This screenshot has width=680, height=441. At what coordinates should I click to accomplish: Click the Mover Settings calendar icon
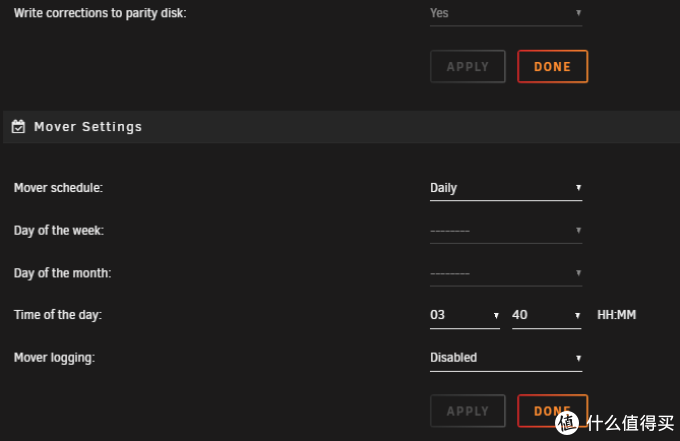coord(18,127)
